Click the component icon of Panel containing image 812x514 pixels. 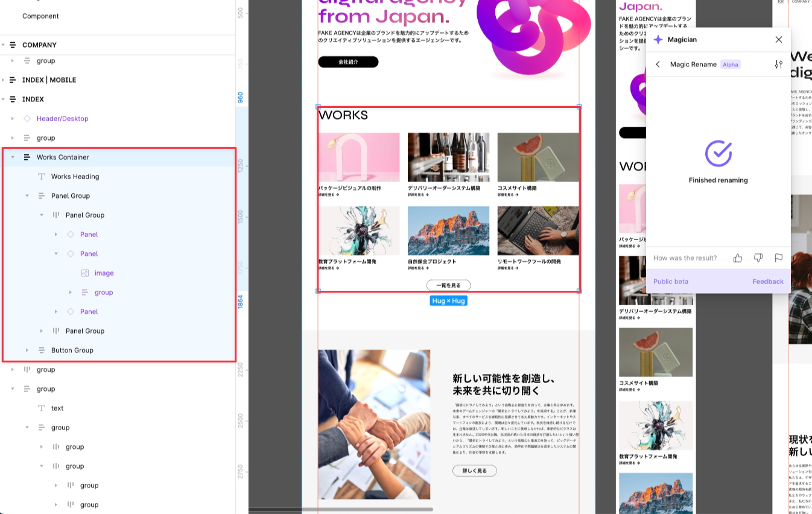pos(71,253)
